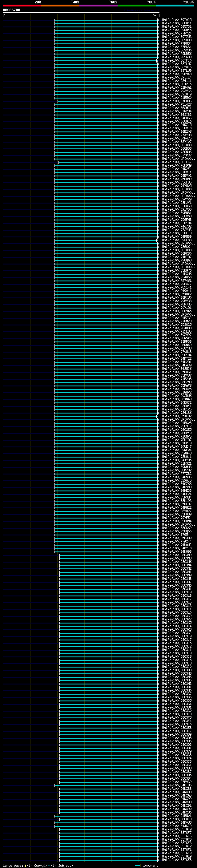The image size is (197, 868).
Task: Select hit label UniRef100_P51427
Action: (x=176, y=104)
